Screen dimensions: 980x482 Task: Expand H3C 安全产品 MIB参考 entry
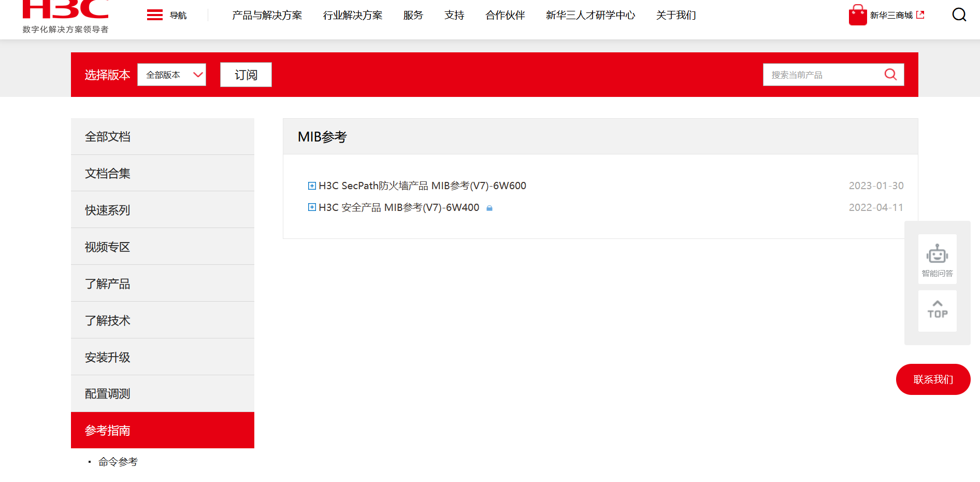coord(312,207)
